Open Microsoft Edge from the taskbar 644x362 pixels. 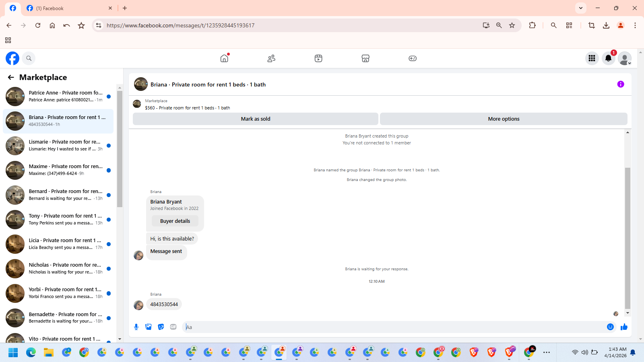[31, 353]
